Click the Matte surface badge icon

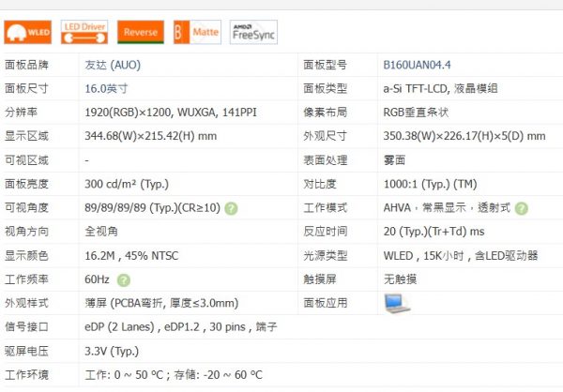tap(197, 33)
